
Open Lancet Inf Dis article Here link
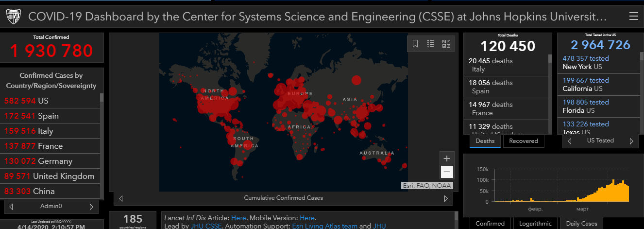238,218
